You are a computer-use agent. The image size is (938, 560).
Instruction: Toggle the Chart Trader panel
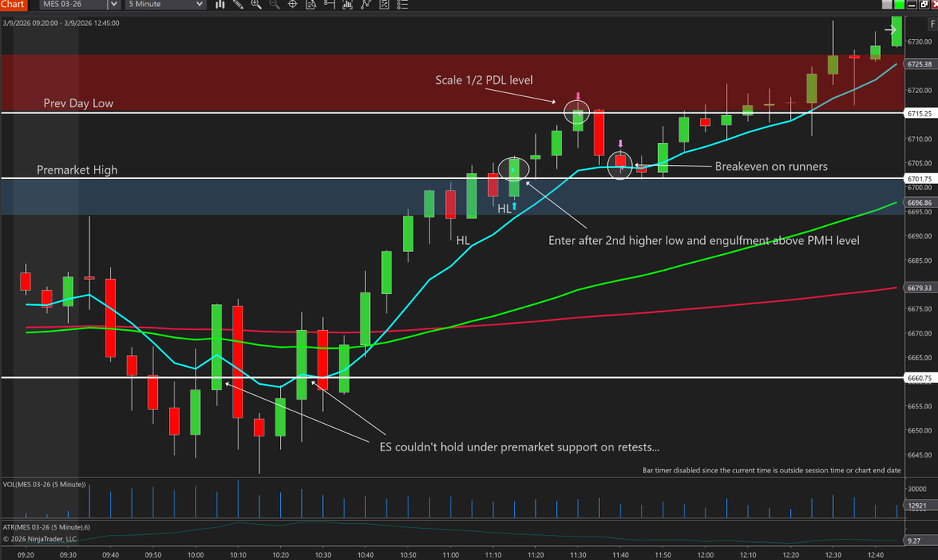point(383,5)
